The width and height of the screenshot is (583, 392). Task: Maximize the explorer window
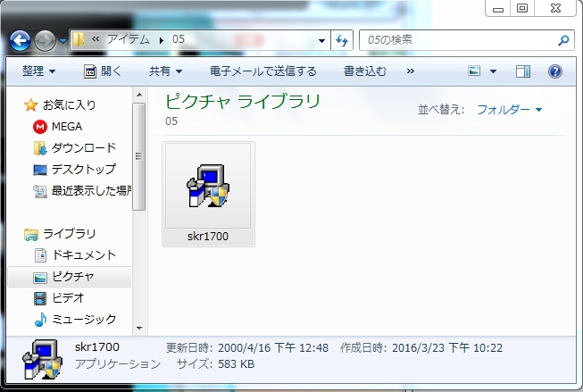pyautogui.click(x=522, y=9)
